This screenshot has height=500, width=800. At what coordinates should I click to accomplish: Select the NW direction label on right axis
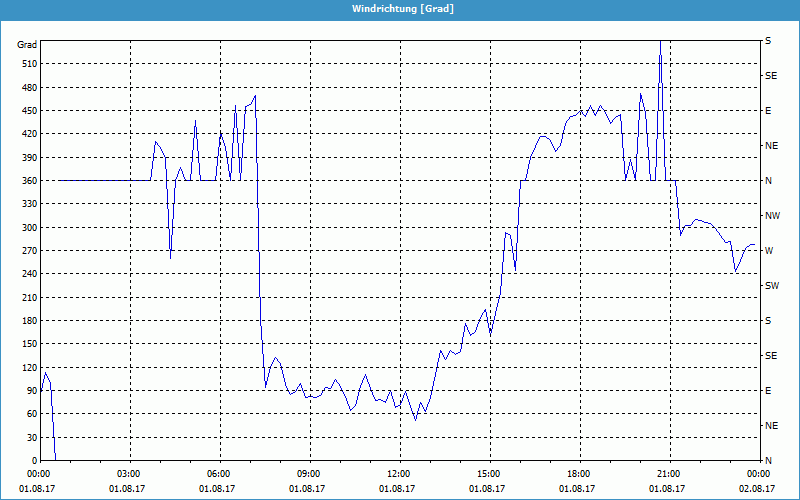(771, 216)
